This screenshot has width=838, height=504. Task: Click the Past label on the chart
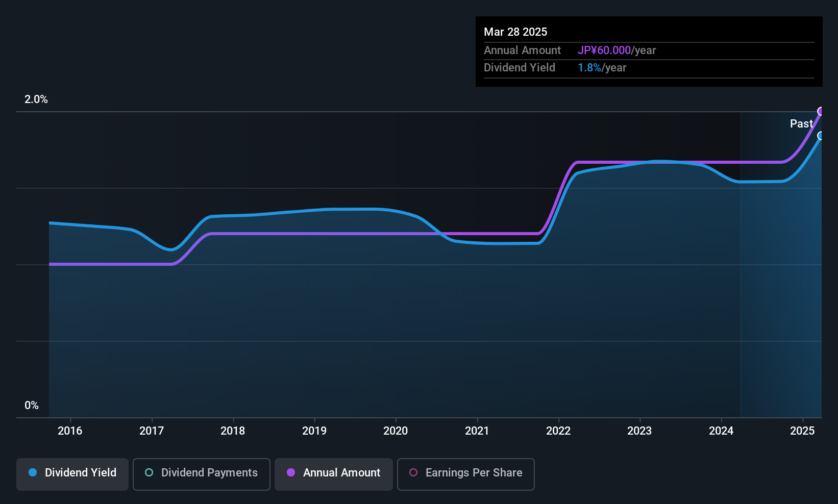(x=801, y=123)
